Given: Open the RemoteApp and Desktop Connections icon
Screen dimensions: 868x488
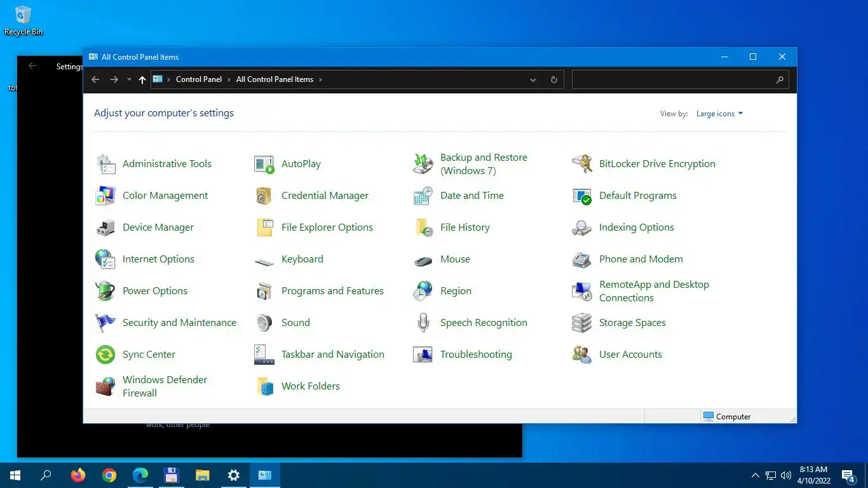Looking at the screenshot, I should [x=582, y=291].
